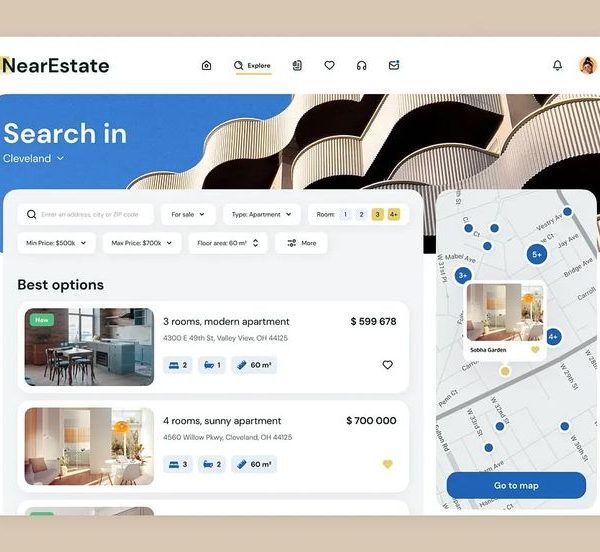Click the 4+ cluster marker on map
The height and width of the screenshot is (552, 600).
(553, 337)
